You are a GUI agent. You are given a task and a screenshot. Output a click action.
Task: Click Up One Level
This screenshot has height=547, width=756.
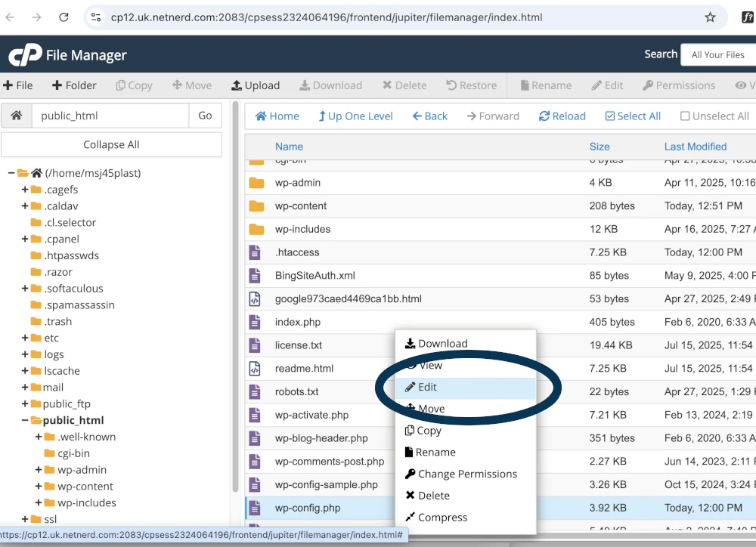[356, 116]
